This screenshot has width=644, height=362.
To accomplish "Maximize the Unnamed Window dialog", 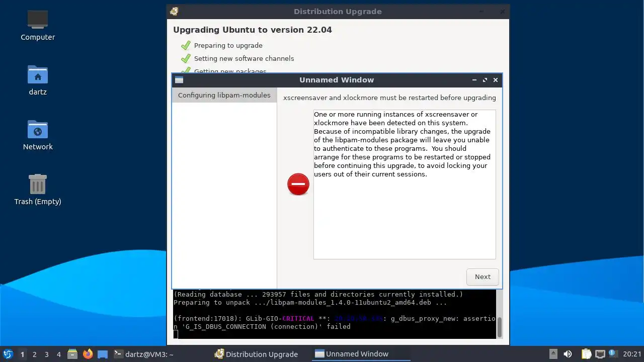I will (485, 80).
